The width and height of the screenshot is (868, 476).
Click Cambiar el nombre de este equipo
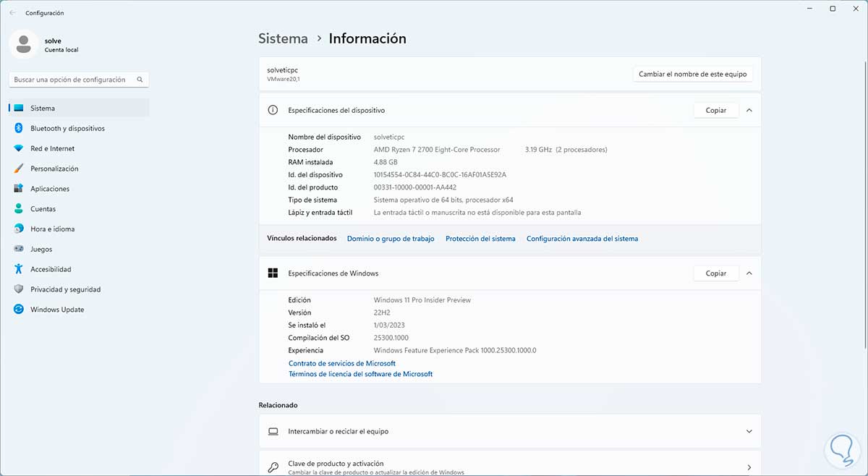pyautogui.click(x=693, y=74)
